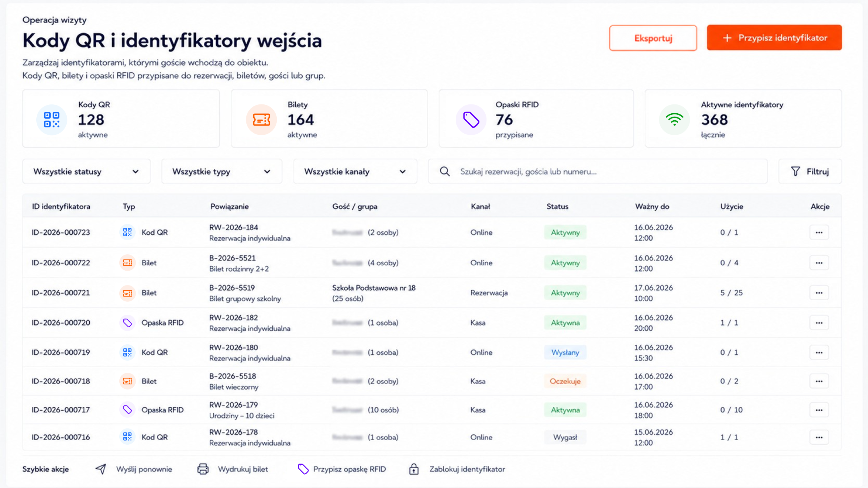Open actions menu for ID-2026-000723
The width and height of the screenshot is (868, 488).
(819, 233)
